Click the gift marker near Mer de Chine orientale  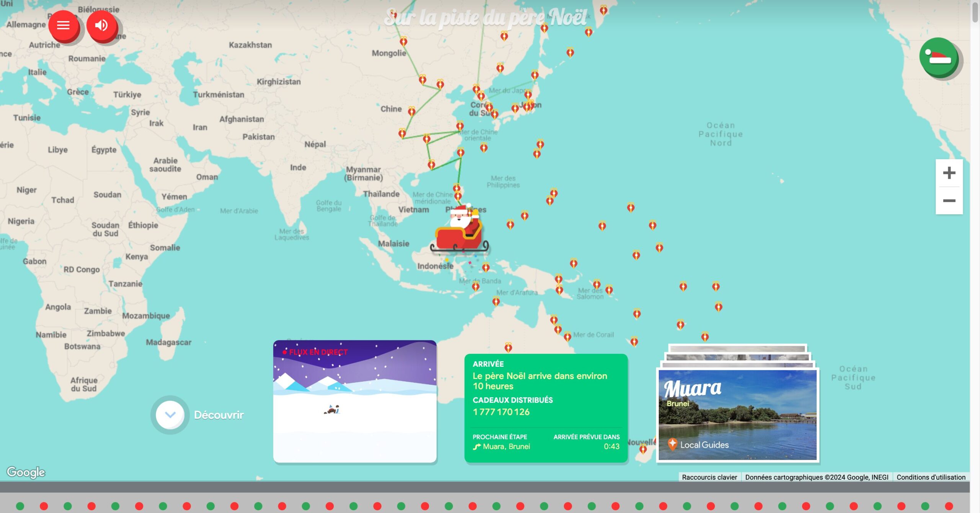click(460, 126)
